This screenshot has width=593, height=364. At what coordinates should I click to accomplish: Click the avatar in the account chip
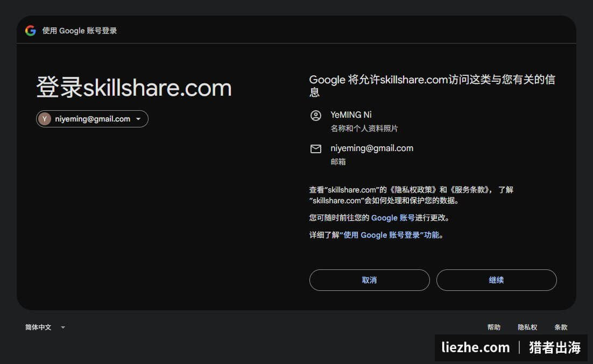click(45, 119)
